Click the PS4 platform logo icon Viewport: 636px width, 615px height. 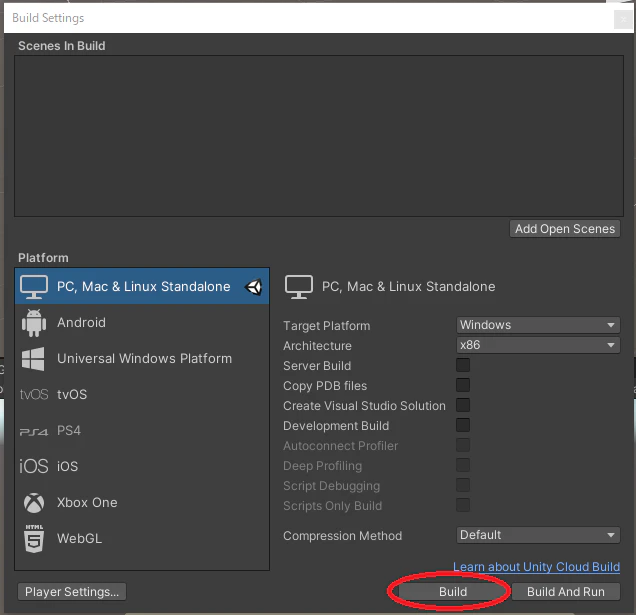[x=34, y=432]
